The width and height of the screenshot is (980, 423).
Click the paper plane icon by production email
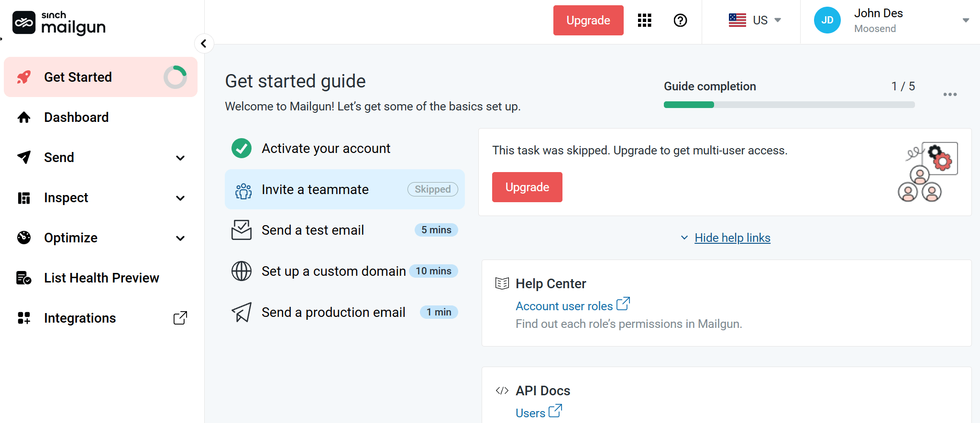pos(242,312)
